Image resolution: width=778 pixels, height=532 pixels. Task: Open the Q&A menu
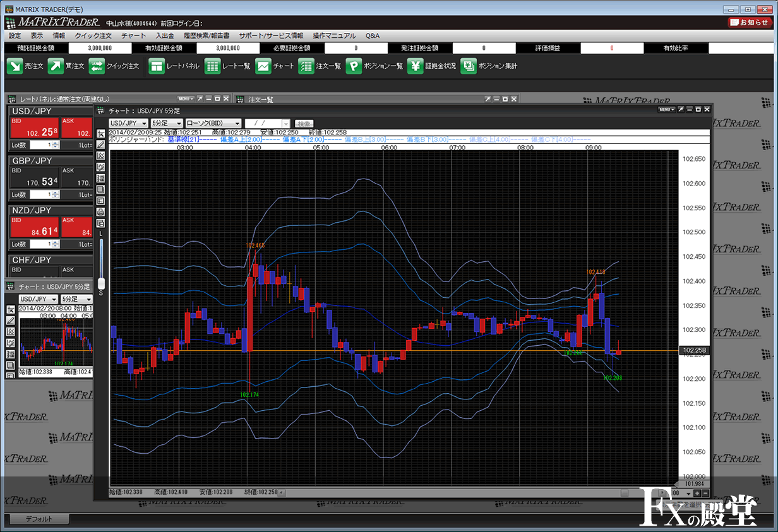pyautogui.click(x=373, y=36)
